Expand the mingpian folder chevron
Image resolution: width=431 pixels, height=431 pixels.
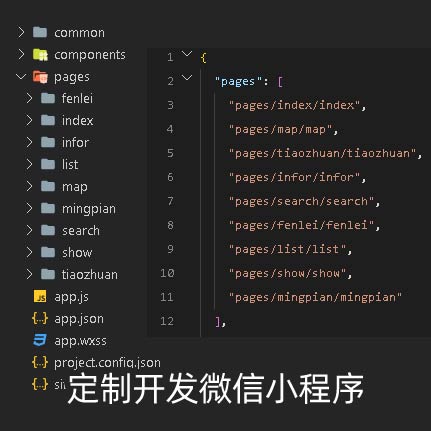[x=29, y=208]
